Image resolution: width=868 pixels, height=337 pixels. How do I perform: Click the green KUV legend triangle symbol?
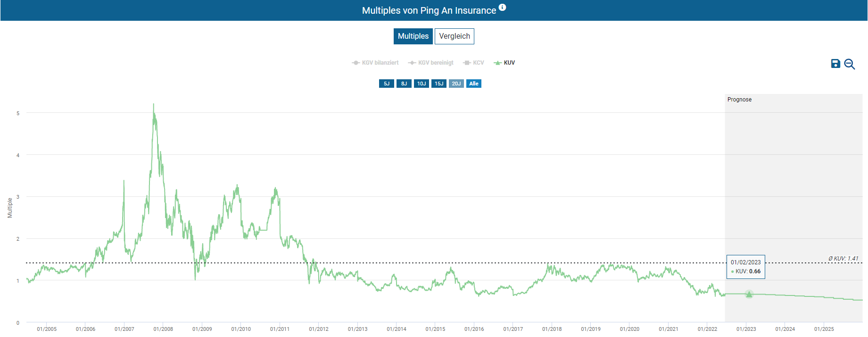point(497,63)
